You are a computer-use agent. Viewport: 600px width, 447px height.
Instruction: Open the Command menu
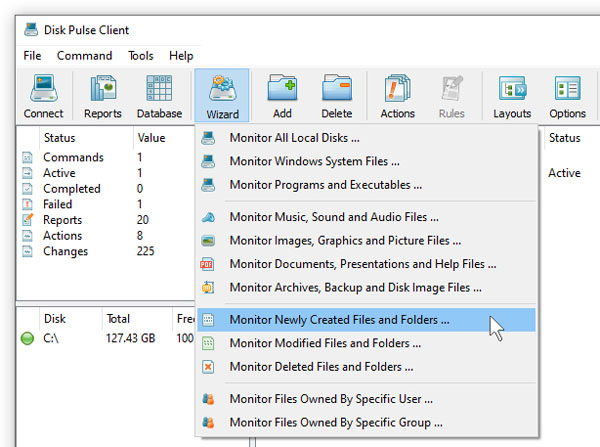pos(85,56)
